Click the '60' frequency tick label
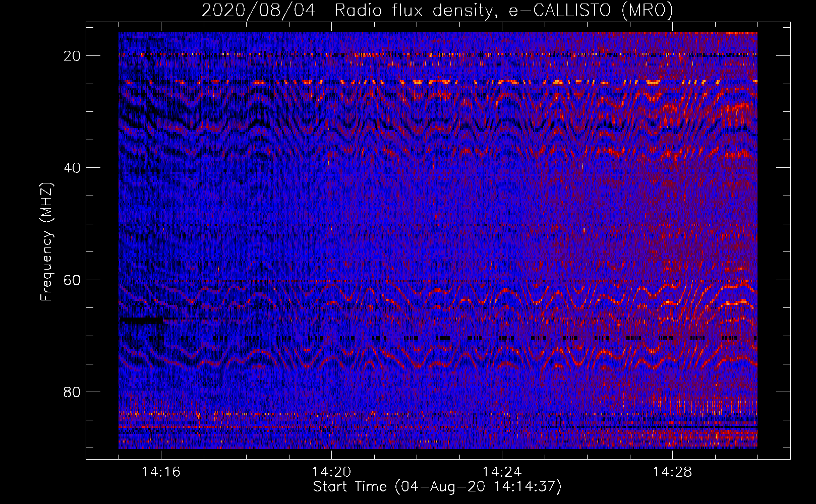Screen dimensions: 816x504 [x=72, y=280]
